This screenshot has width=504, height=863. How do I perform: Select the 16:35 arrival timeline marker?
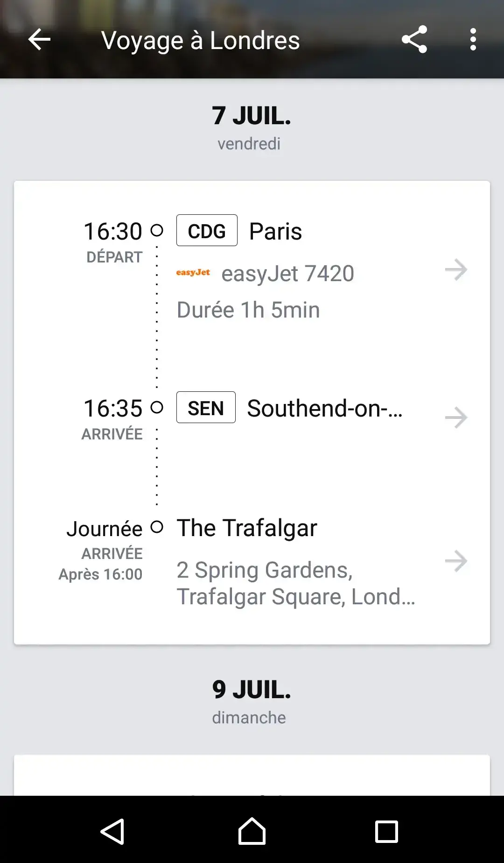[157, 407]
